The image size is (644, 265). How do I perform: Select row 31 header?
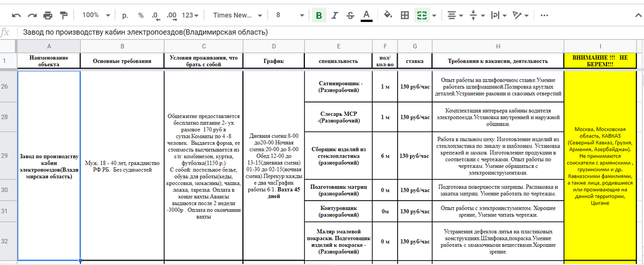tap(9, 210)
